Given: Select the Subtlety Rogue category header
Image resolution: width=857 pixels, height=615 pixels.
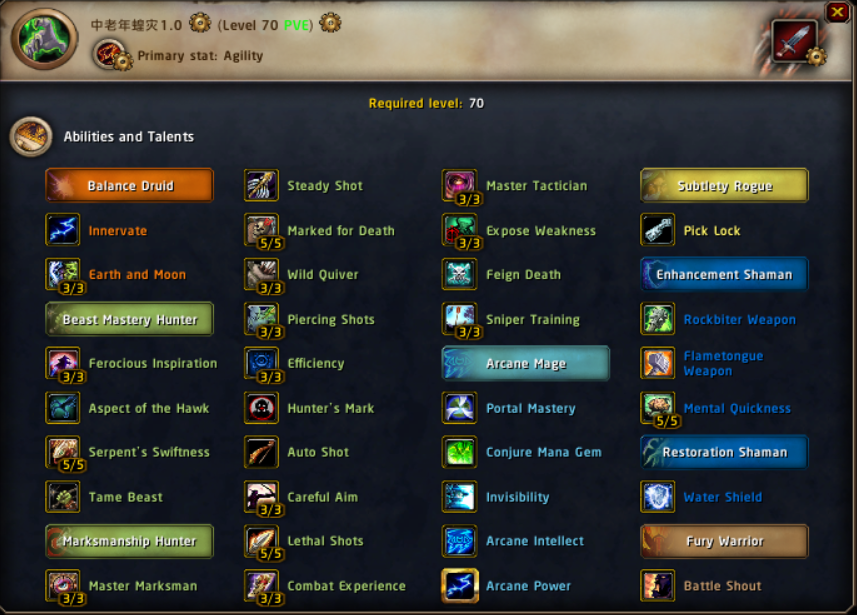Looking at the screenshot, I should (x=724, y=185).
